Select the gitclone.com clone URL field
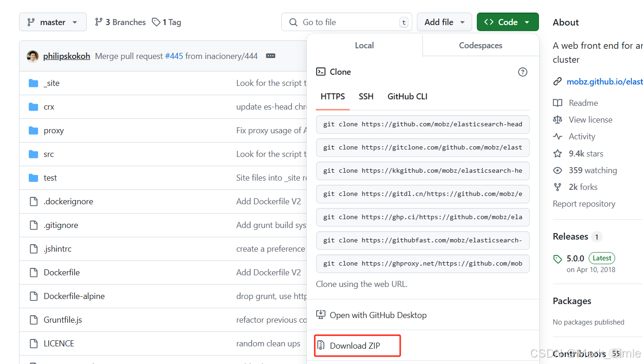Image resolution: width=643 pixels, height=364 pixels. click(423, 148)
